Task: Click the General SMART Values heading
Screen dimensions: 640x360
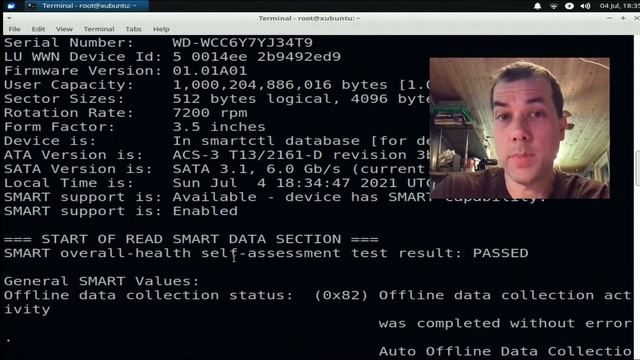Action: point(101,281)
